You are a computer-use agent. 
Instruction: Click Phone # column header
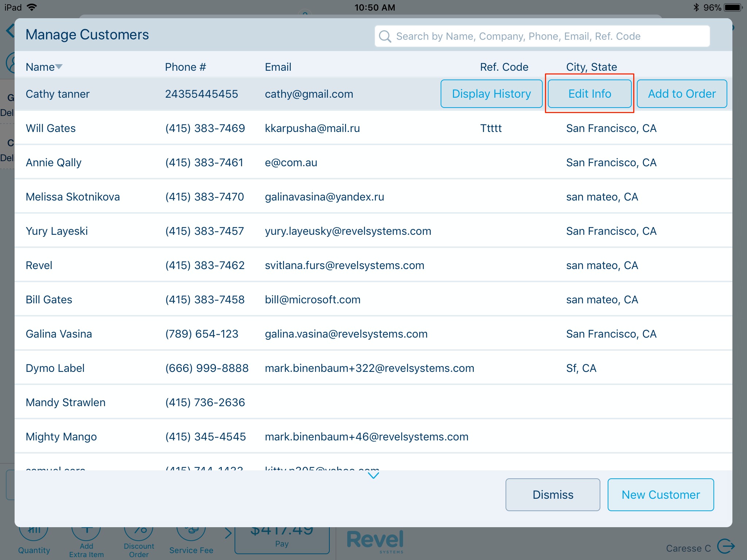click(x=185, y=67)
